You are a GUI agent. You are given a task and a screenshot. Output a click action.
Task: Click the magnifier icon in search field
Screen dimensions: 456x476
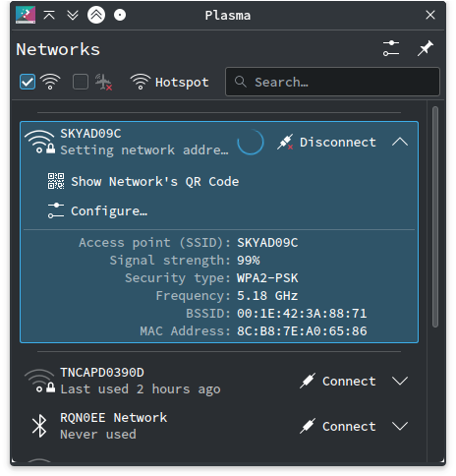[x=241, y=82]
